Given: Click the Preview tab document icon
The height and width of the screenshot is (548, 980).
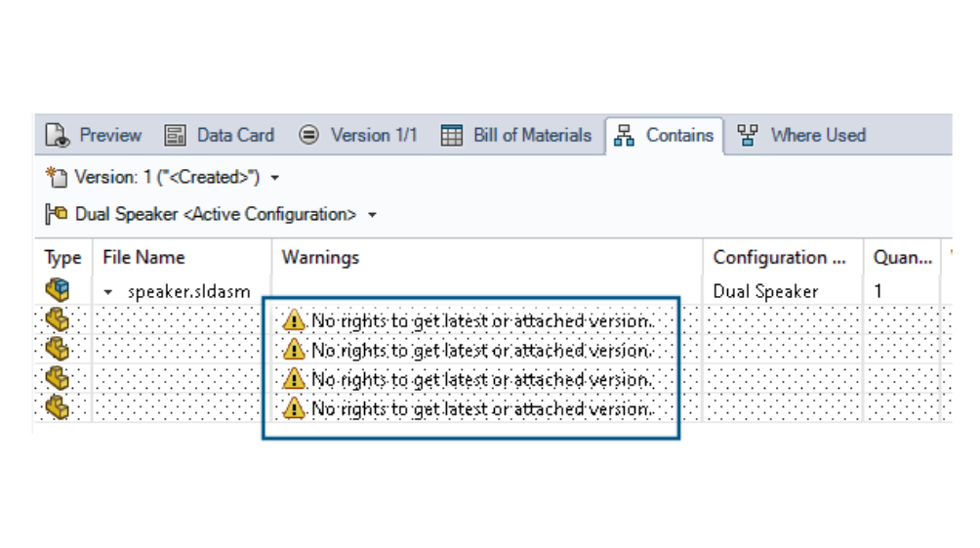Looking at the screenshot, I should [58, 135].
